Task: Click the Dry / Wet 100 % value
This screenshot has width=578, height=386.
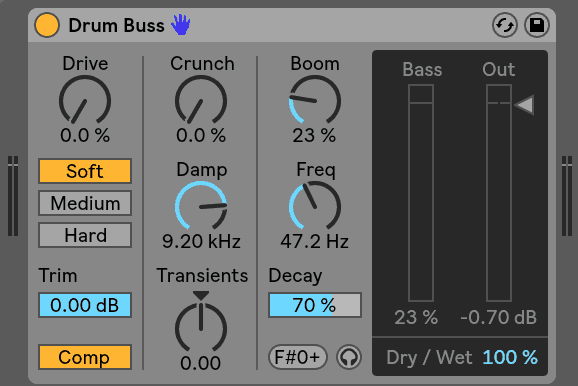Action: (x=510, y=357)
